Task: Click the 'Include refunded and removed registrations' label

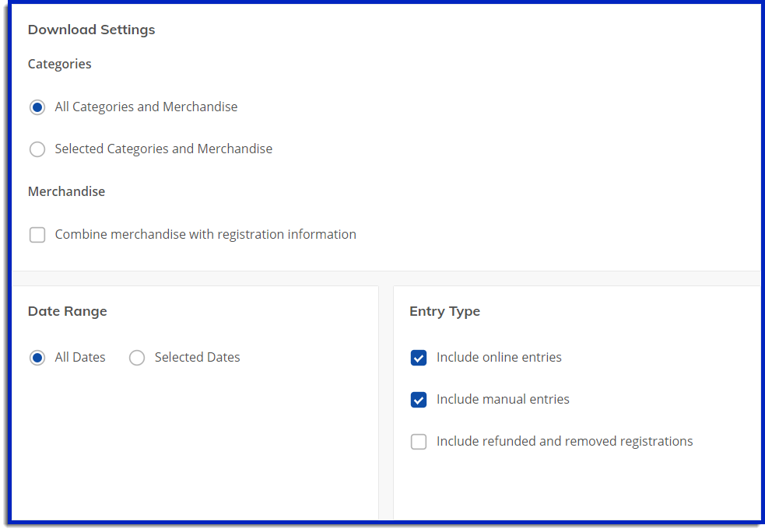Action: pos(564,441)
